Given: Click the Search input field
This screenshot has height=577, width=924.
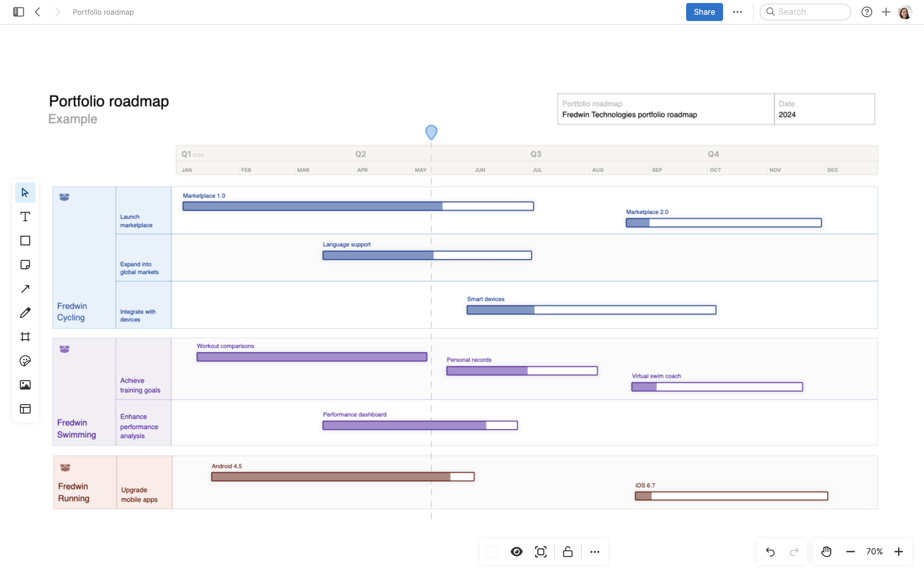Looking at the screenshot, I should [805, 12].
